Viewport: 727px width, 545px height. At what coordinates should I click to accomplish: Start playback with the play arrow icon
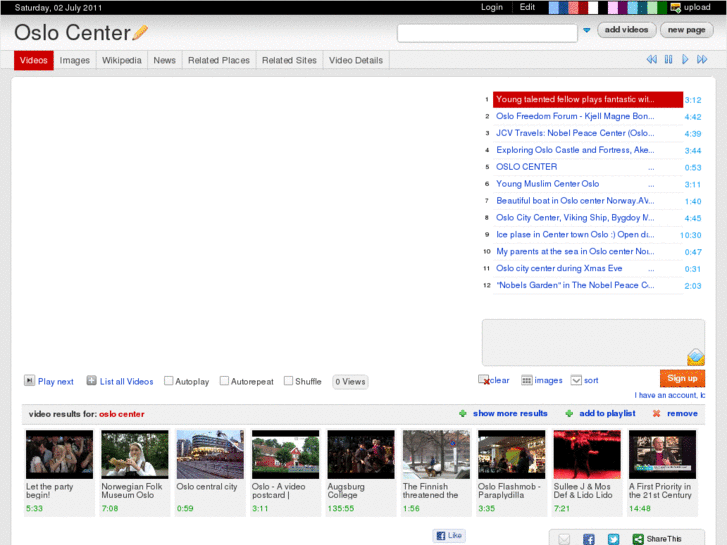click(x=685, y=59)
